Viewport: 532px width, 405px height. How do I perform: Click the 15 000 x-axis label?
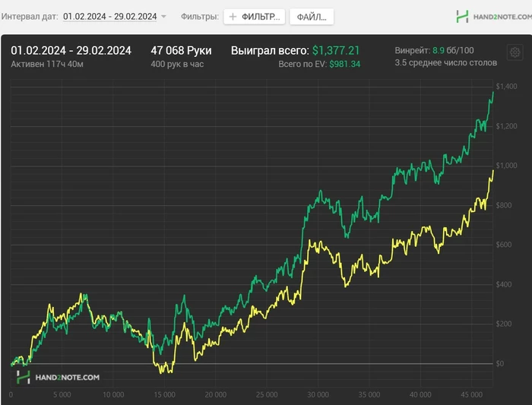pyautogui.click(x=165, y=395)
